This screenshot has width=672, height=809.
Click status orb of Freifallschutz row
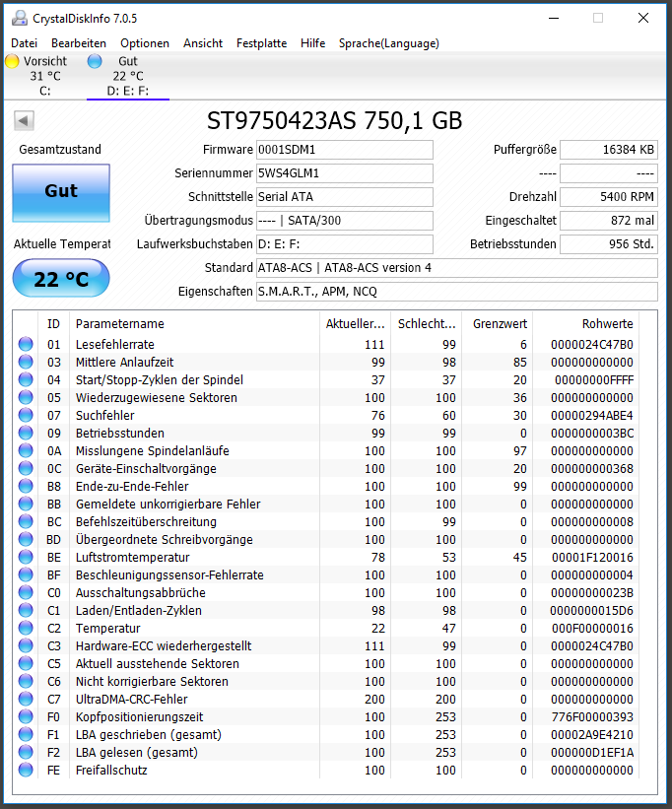click(x=26, y=770)
